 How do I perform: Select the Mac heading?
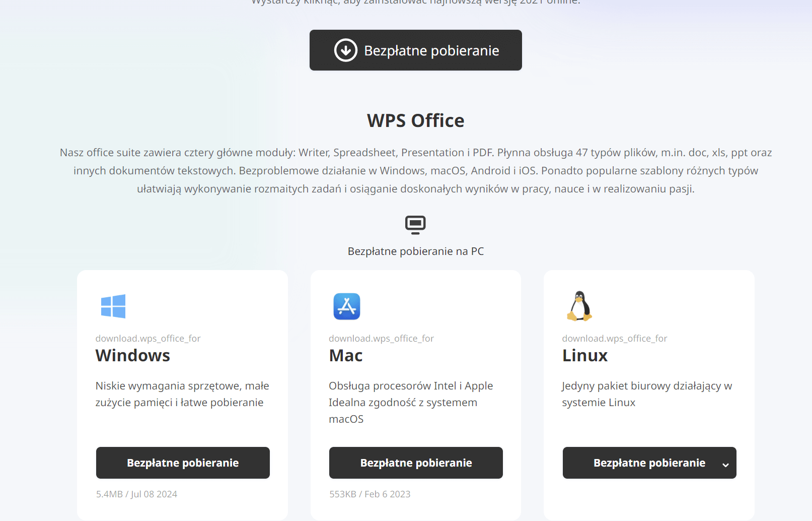(346, 356)
